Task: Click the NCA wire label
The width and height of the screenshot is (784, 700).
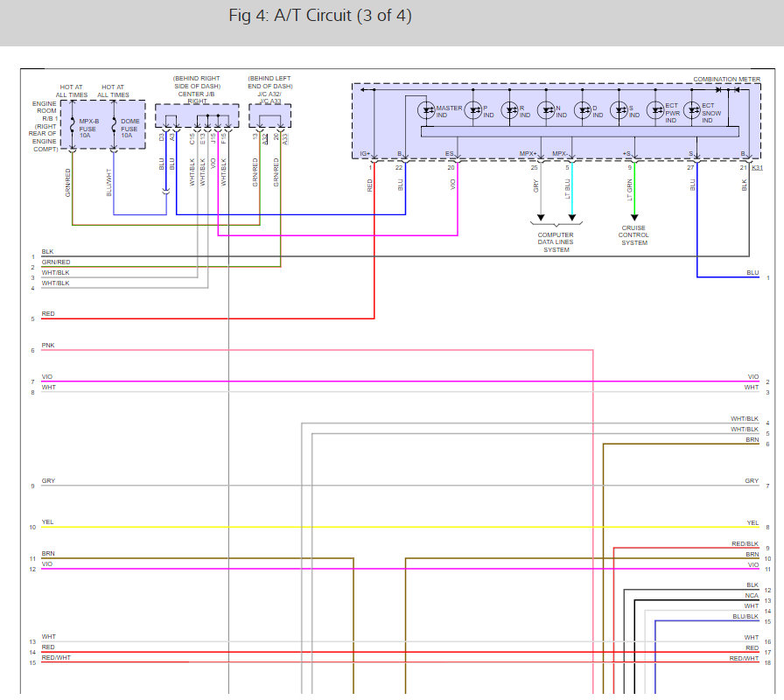Action: (752, 596)
